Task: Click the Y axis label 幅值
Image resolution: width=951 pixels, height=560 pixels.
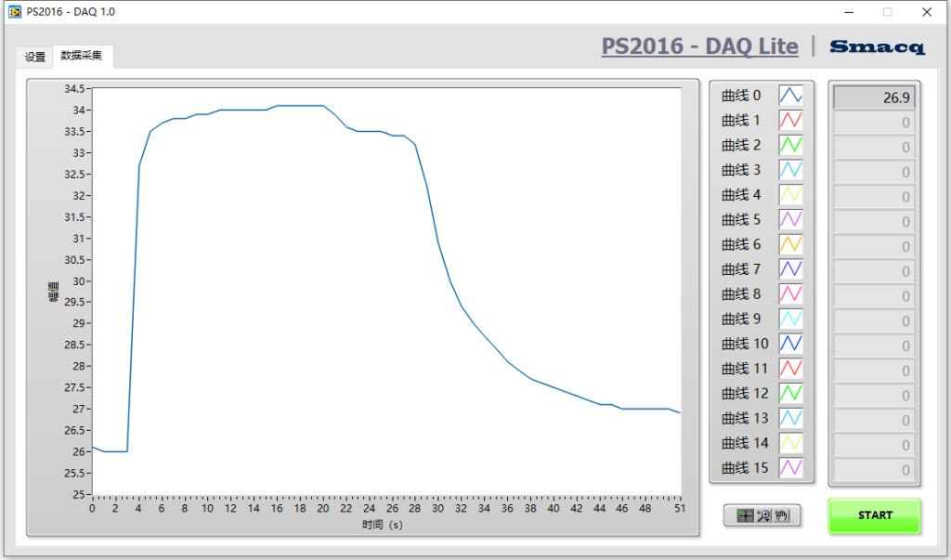Action: coord(54,292)
